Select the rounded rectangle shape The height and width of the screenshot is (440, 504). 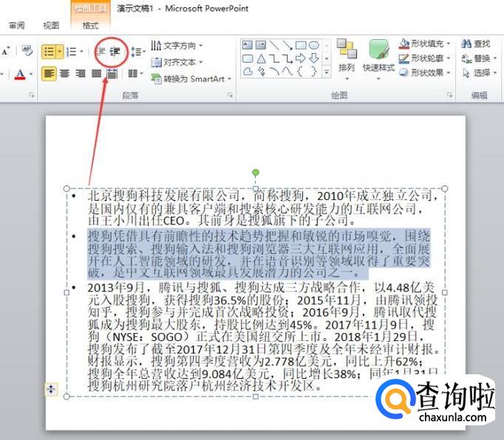click(x=248, y=58)
